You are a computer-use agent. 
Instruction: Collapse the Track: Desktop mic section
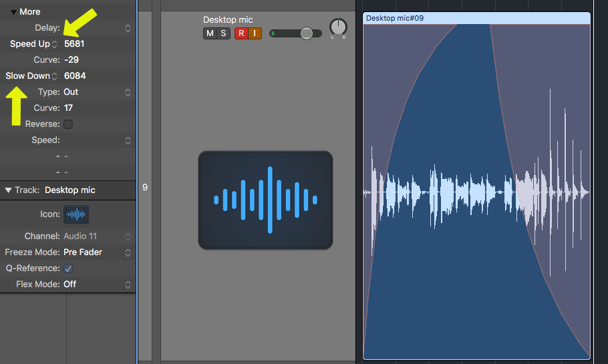8,190
